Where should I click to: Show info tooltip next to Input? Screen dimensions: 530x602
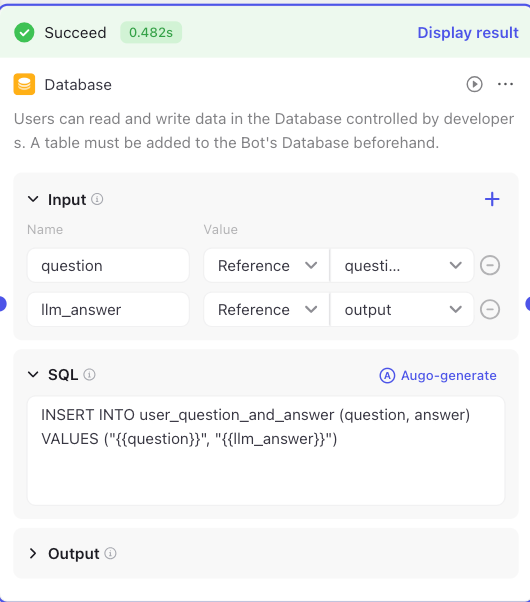point(97,199)
